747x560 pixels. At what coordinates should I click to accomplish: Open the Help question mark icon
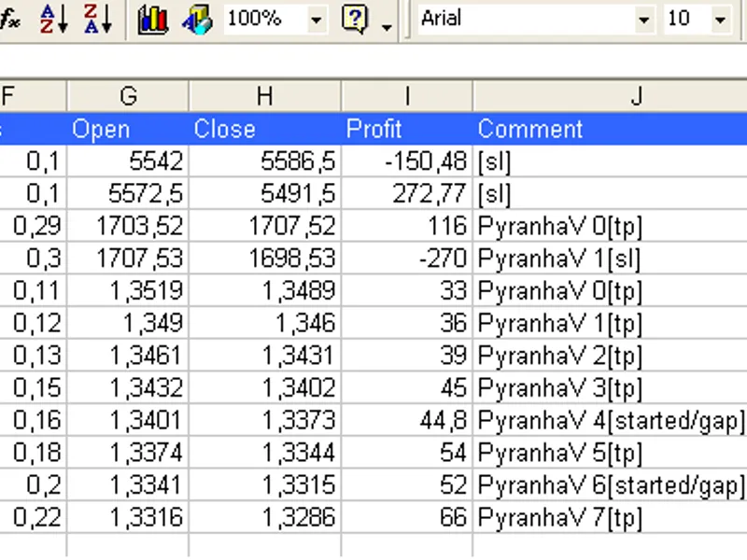[355, 20]
